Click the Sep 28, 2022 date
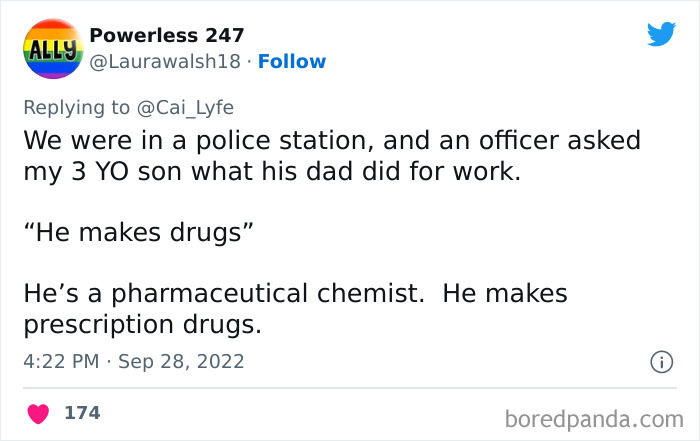The width and height of the screenshot is (700, 441). pyautogui.click(x=180, y=361)
